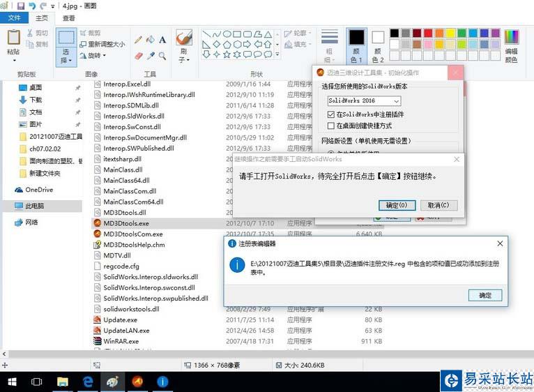Choose the Rounded rectangular callout shape

click(247, 54)
